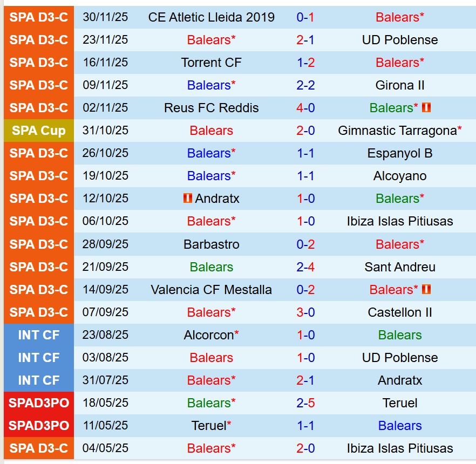Open the SPA Cup league label
476x464 pixels.
(39, 131)
